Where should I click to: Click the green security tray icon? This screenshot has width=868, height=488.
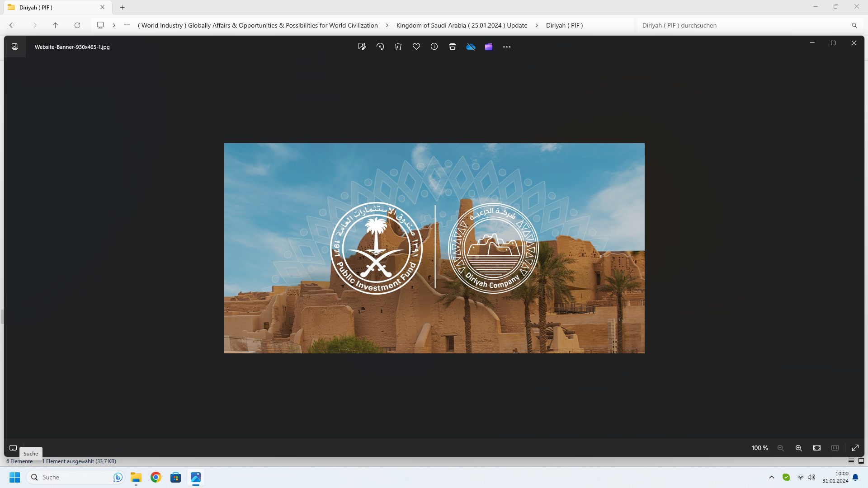(786, 477)
